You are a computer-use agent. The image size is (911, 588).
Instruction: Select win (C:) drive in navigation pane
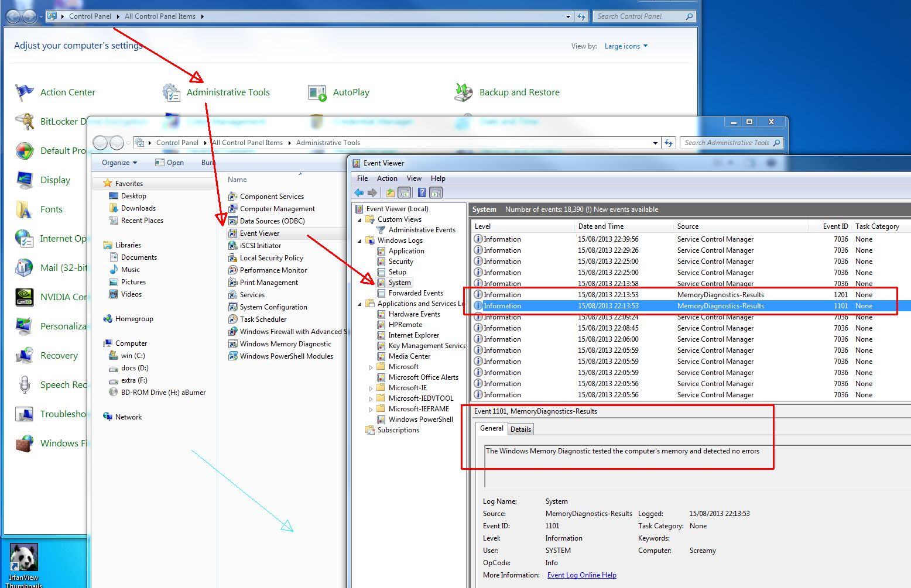coord(133,356)
